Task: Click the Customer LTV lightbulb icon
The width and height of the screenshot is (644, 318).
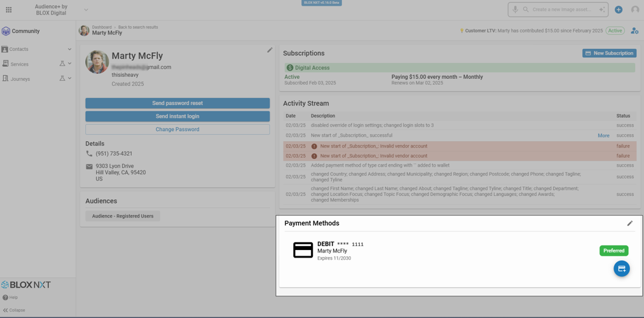Action: click(x=462, y=31)
